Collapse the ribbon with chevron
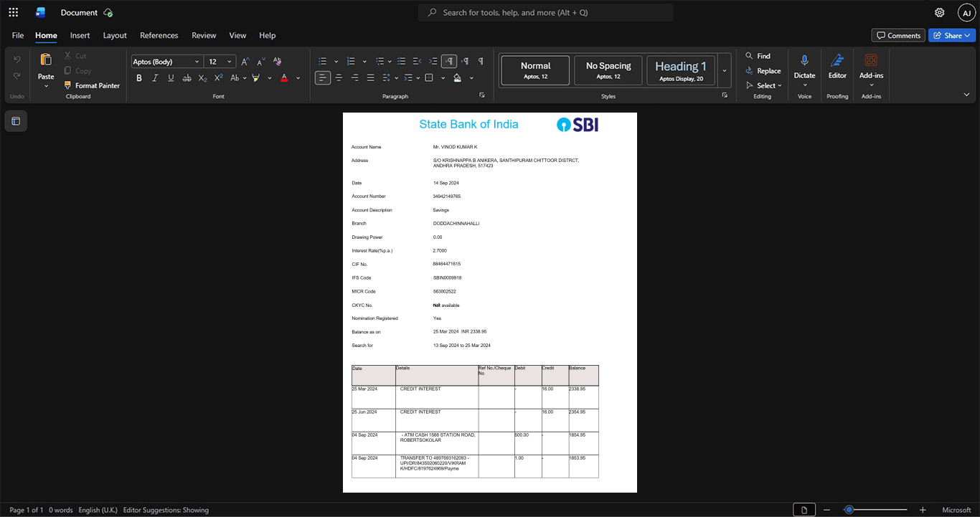This screenshot has height=517, width=980. (966, 95)
